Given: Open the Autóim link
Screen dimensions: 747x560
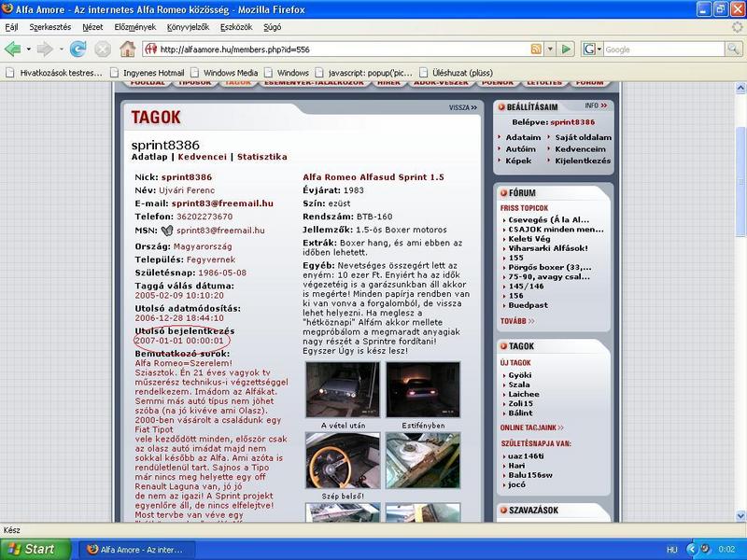Looking at the screenshot, I should pos(521,149).
